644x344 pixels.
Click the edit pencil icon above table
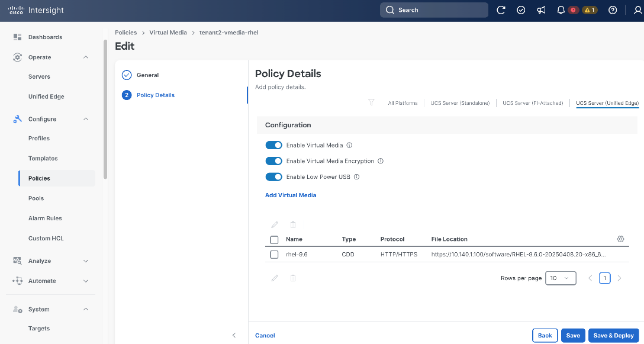pos(275,225)
